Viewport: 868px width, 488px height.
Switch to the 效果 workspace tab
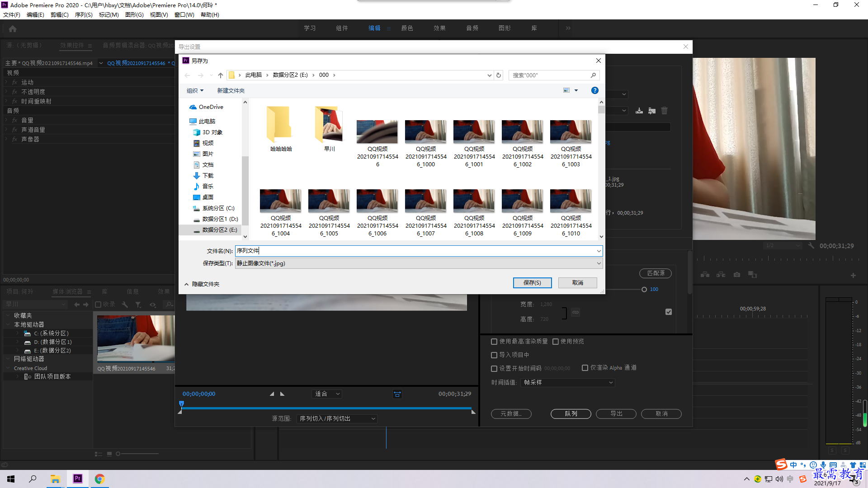tap(440, 28)
